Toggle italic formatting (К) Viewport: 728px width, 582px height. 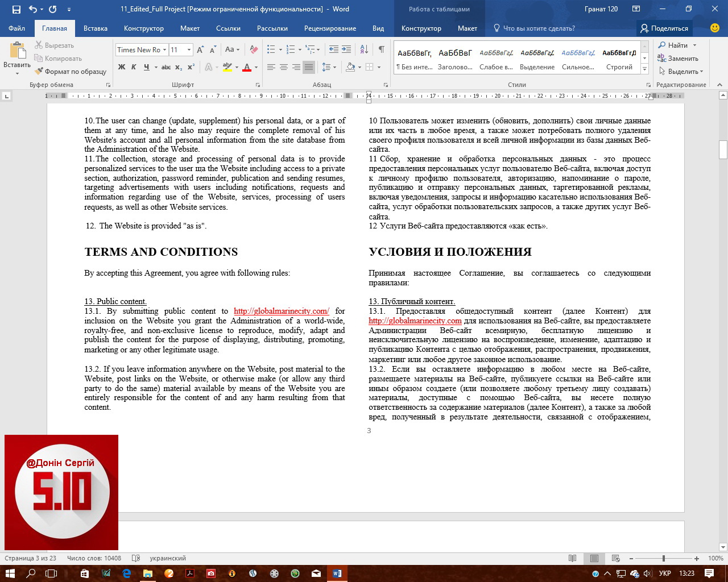[134, 67]
